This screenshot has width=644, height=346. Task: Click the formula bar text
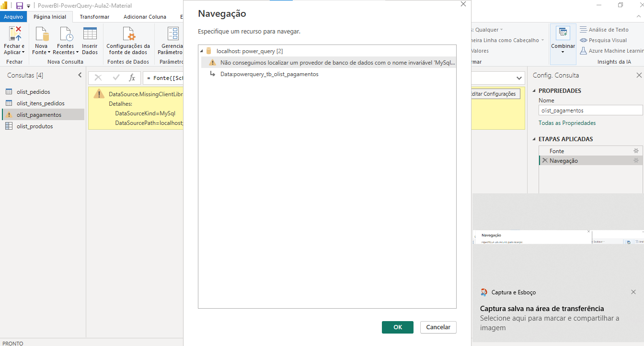164,78
